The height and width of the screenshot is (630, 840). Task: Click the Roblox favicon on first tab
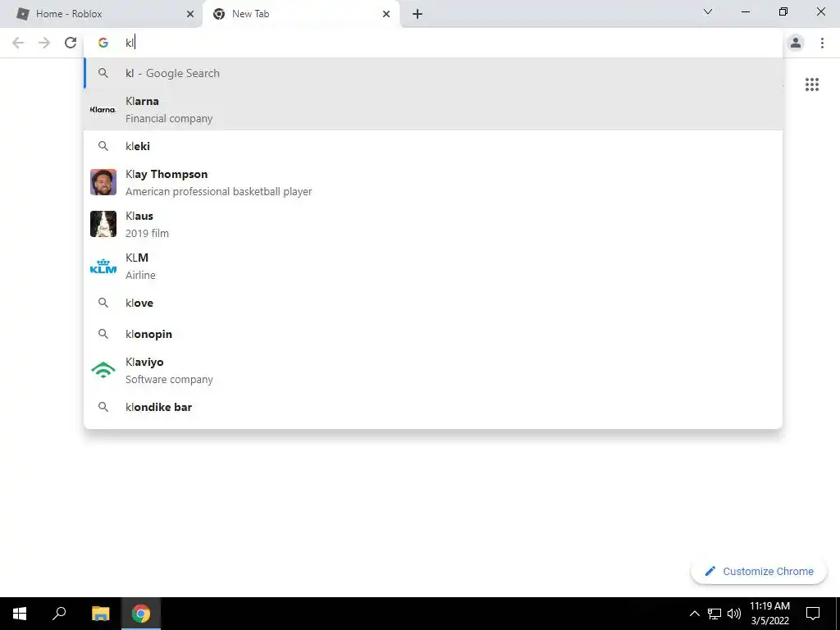coord(22,14)
